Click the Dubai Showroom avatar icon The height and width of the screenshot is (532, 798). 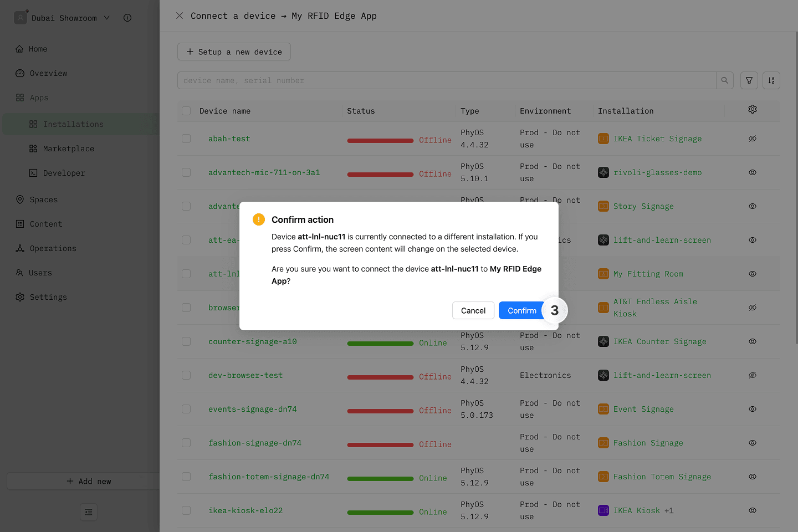pyautogui.click(x=21, y=18)
